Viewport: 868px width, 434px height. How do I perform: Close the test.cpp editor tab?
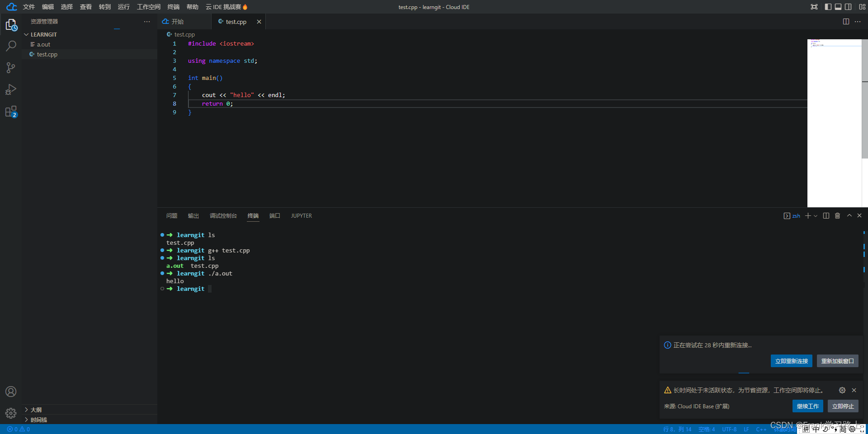coord(259,22)
